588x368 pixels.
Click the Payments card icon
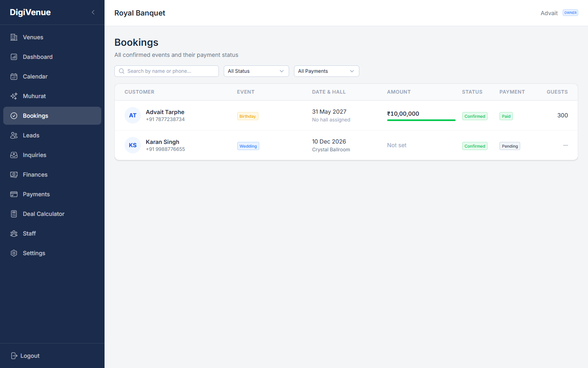click(x=14, y=194)
